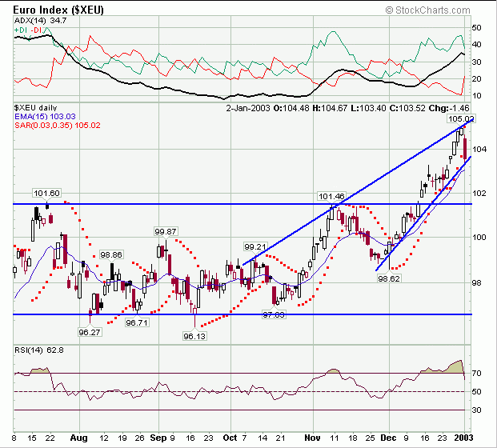This screenshot has width=497, height=448.
Task: Click the Dec month axis label
Action: pos(388,438)
